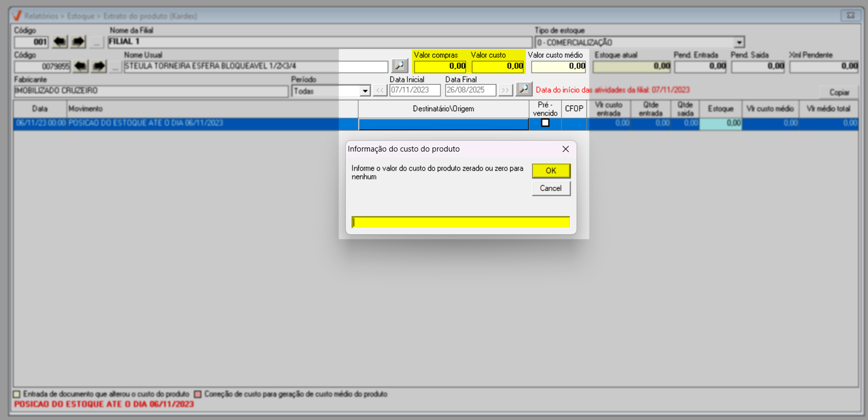Click the red filial activity start date text
This screenshot has height=420, width=868.
point(613,90)
